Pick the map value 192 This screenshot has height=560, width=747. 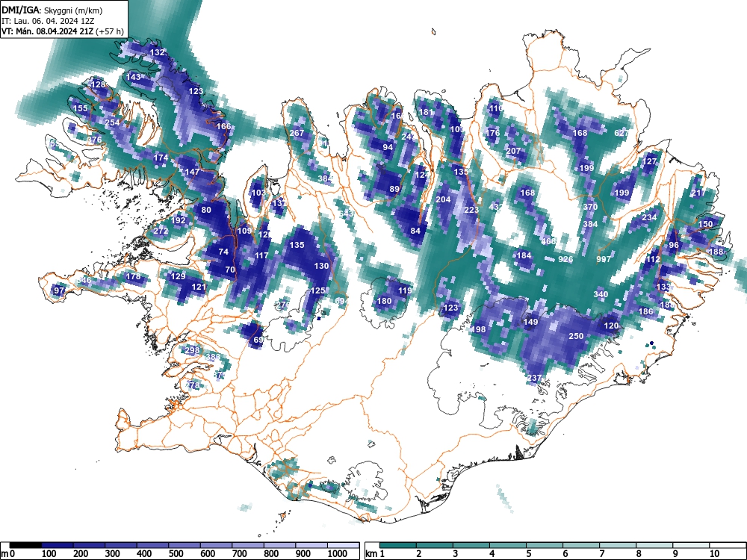[x=179, y=220]
